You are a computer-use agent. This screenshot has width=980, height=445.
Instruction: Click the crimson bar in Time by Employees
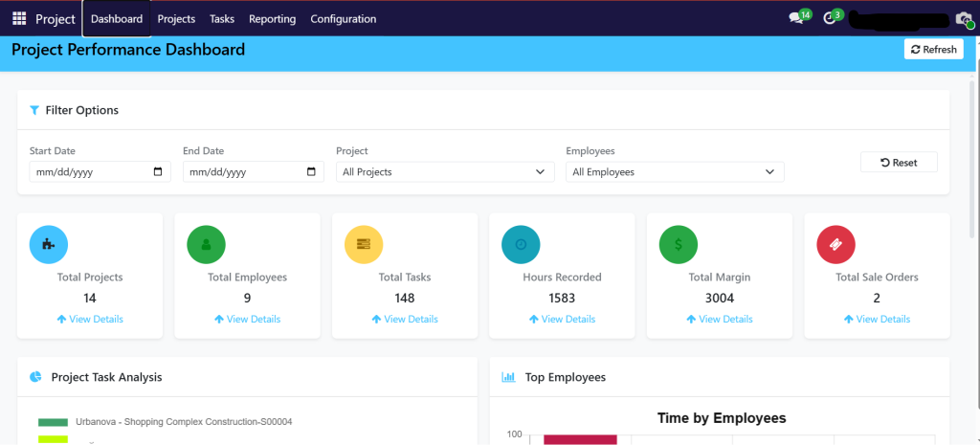tap(581, 439)
